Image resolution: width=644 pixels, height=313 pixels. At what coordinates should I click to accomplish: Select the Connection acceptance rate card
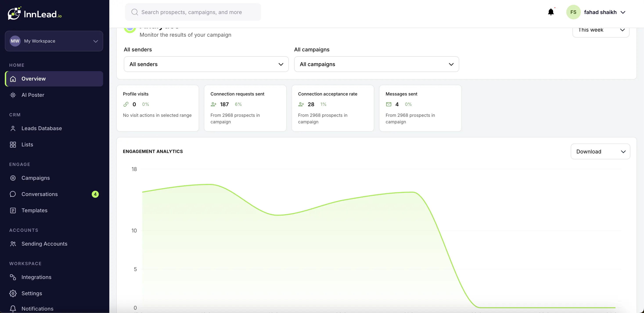click(333, 108)
